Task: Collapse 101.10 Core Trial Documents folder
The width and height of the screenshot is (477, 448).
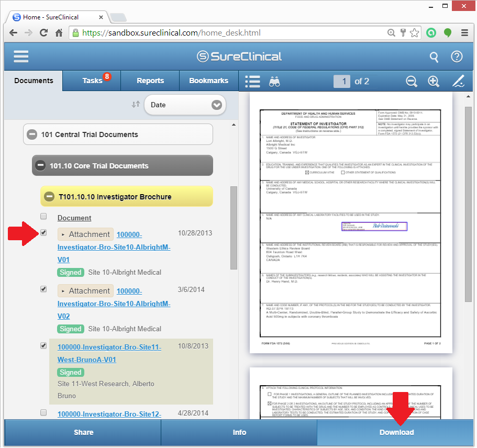Action: (x=40, y=166)
